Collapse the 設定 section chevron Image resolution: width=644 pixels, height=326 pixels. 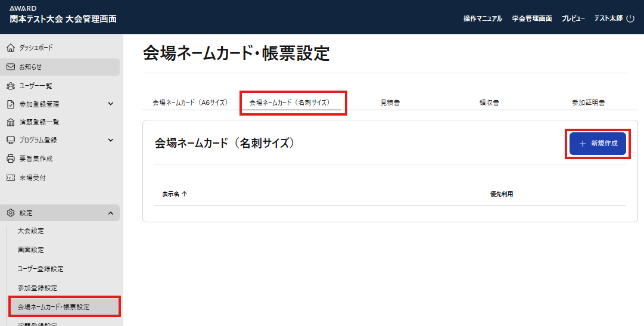coord(110,213)
